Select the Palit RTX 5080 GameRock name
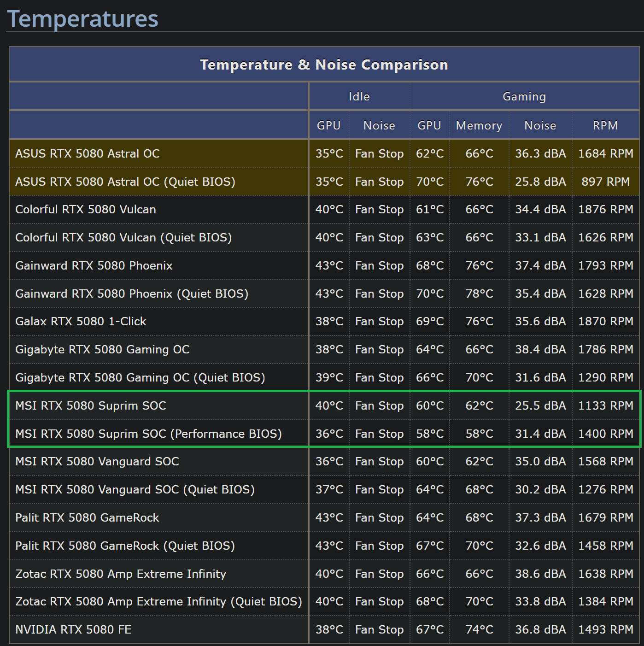The width and height of the screenshot is (644, 646). click(x=87, y=517)
